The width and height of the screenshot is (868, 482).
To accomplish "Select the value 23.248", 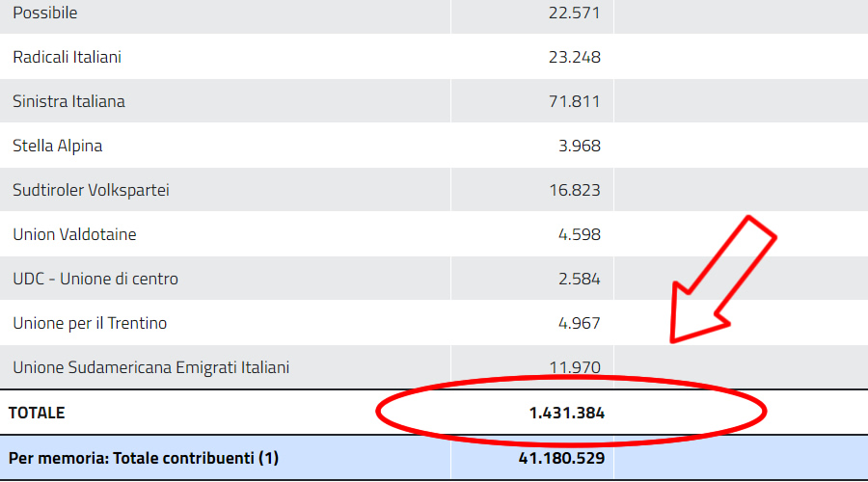I will 575,58.
